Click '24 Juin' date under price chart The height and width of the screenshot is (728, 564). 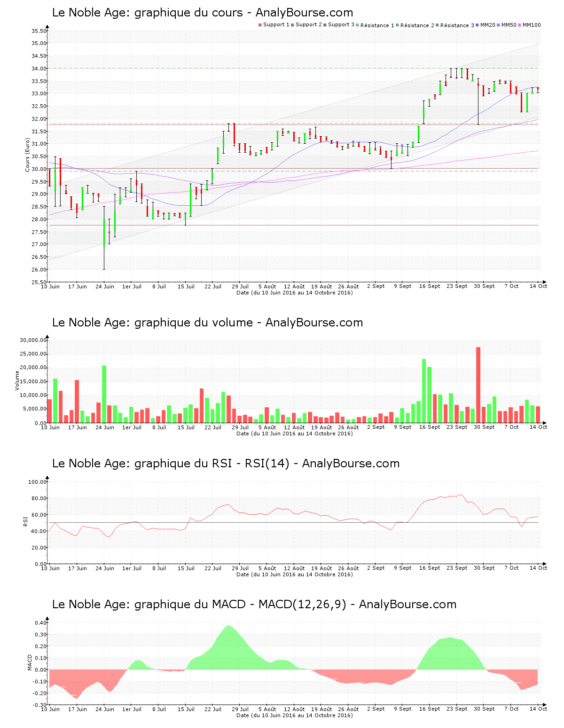pyautogui.click(x=105, y=287)
